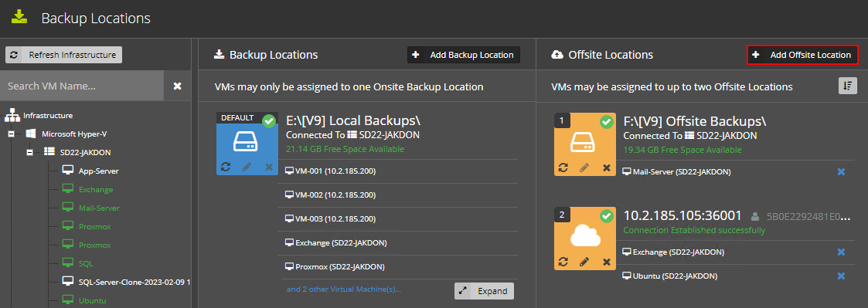Focus the Search VM Name field
Viewport: 868px width, 308px height.
[82, 86]
